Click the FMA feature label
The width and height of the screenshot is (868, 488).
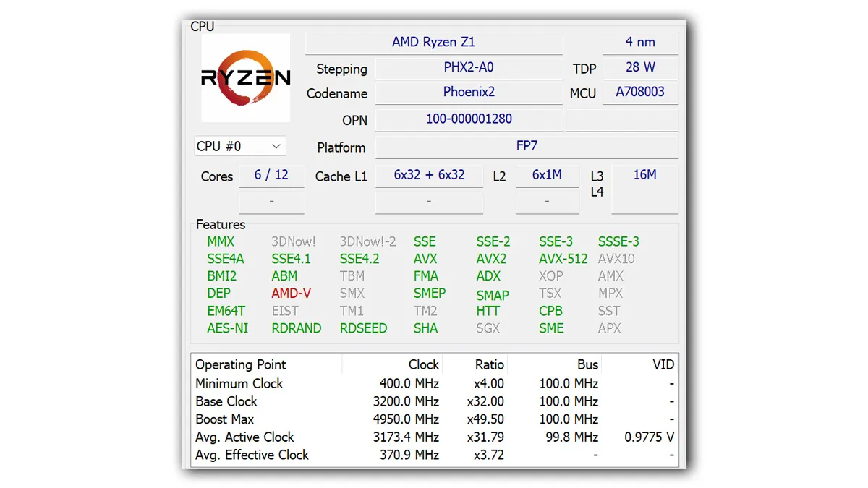point(426,276)
